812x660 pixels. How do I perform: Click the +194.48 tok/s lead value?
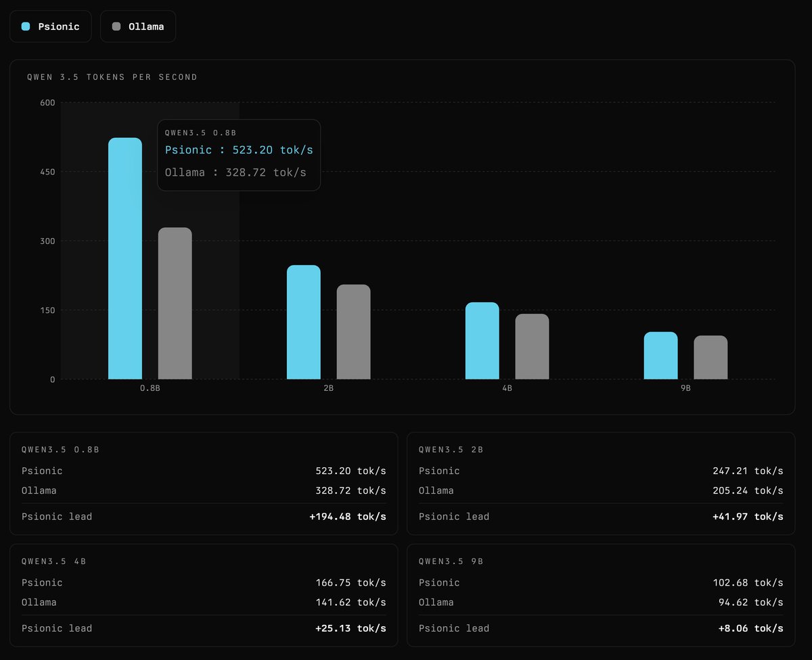[348, 517]
